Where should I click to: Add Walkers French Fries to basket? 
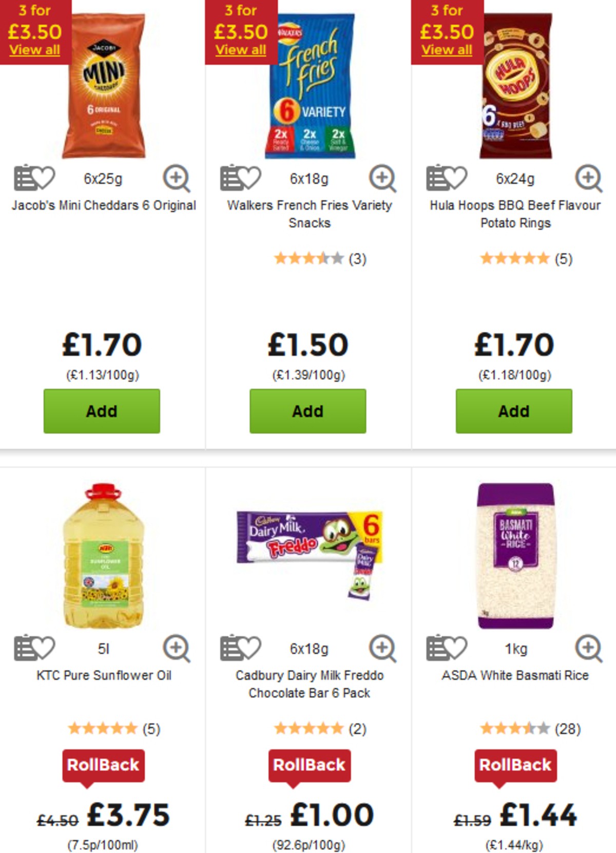(307, 411)
